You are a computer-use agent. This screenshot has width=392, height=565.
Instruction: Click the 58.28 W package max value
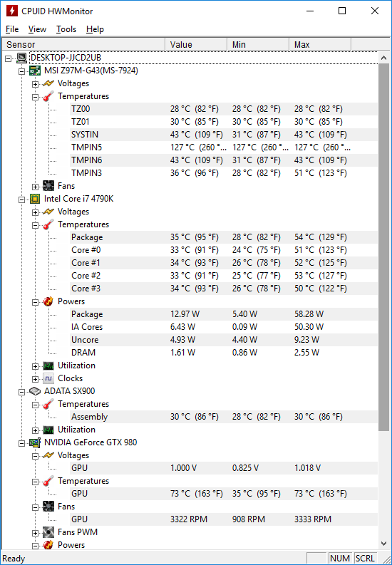tap(309, 314)
